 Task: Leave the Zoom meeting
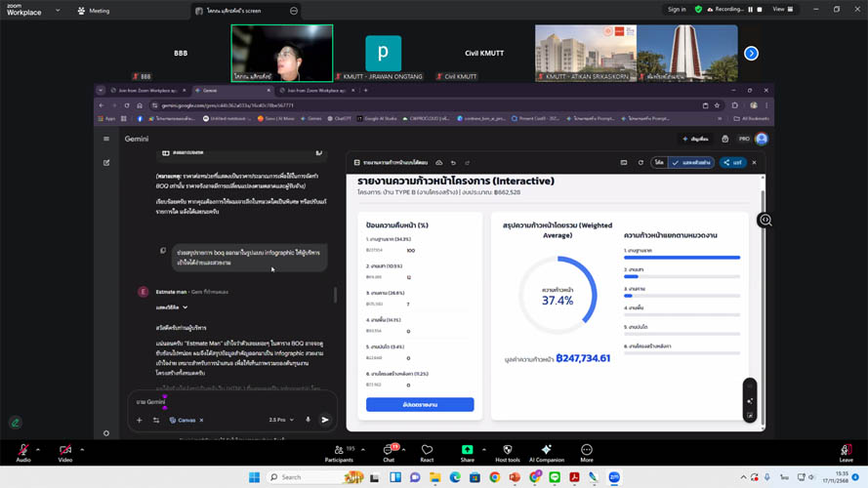[x=846, y=451]
